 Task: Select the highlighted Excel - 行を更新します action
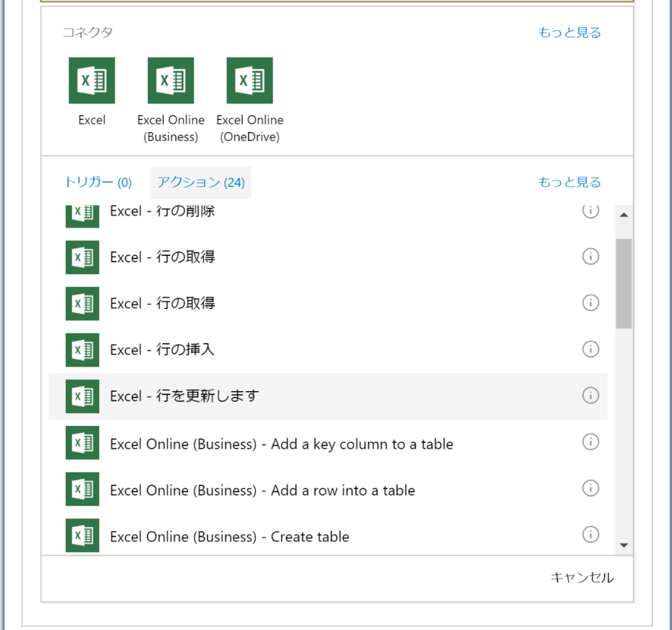click(262, 396)
